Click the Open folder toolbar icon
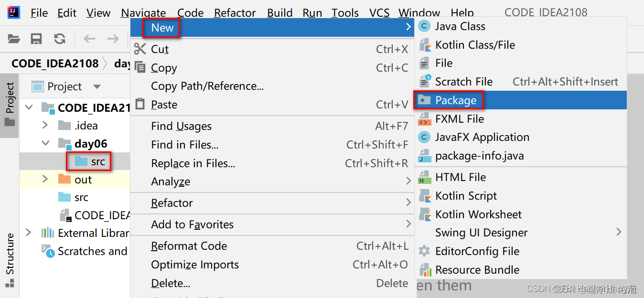Image resolution: width=644 pixels, height=298 pixels. click(x=14, y=39)
